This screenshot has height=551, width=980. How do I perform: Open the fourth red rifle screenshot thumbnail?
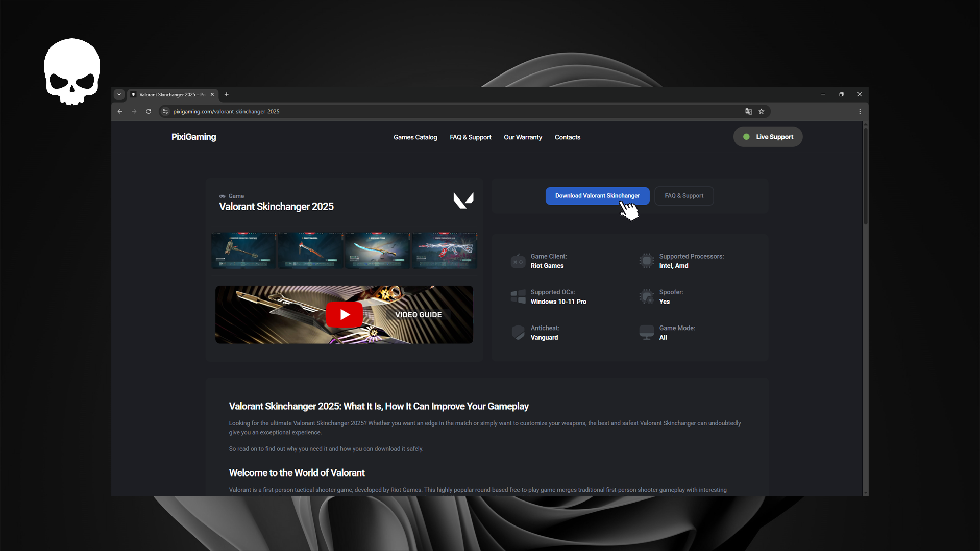[x=445, y=251]
